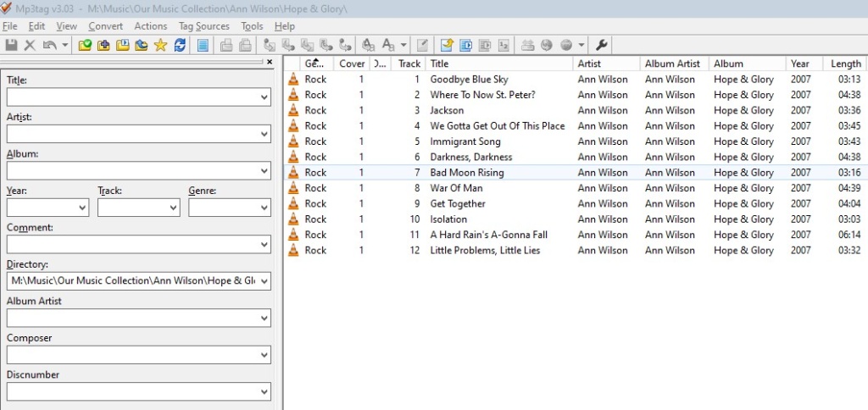
Task: Sort by the Cover column header
Action: coord(352,64)
